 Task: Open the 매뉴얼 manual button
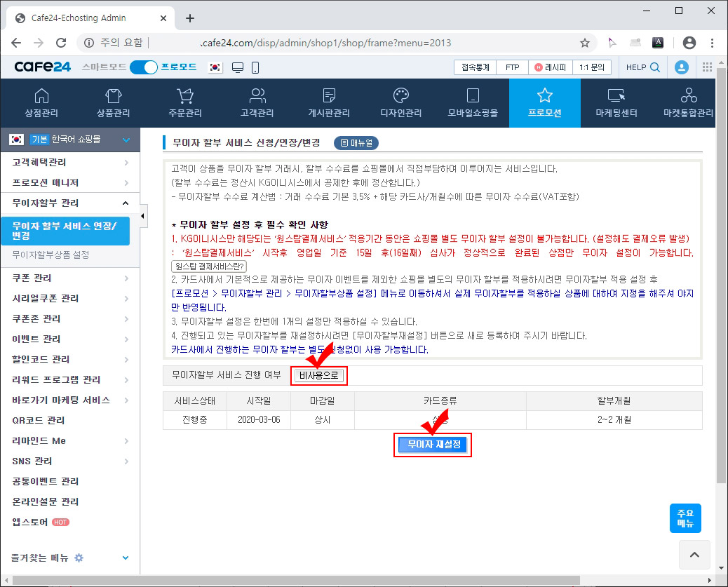tap(356, 143)
